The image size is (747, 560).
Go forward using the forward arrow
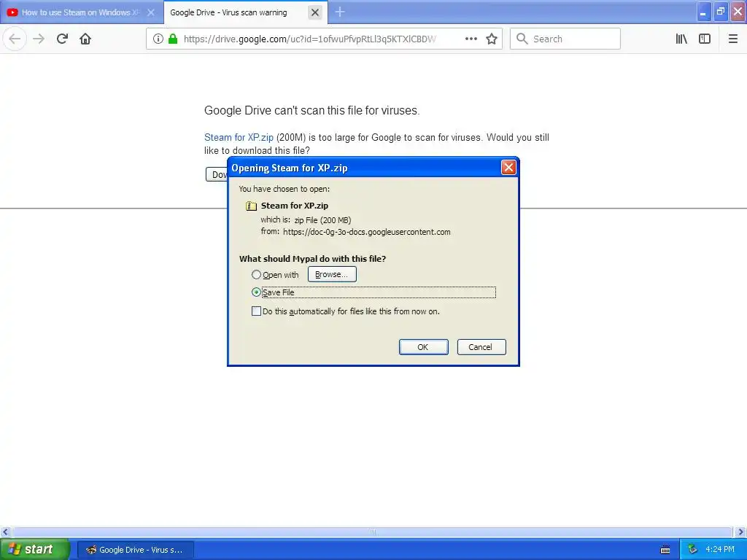(39, 39)
